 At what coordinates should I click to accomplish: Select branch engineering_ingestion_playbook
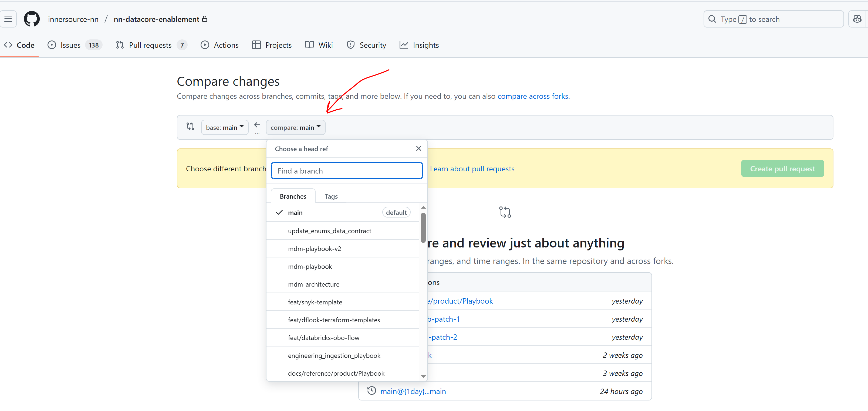click(x=343, y=356)
